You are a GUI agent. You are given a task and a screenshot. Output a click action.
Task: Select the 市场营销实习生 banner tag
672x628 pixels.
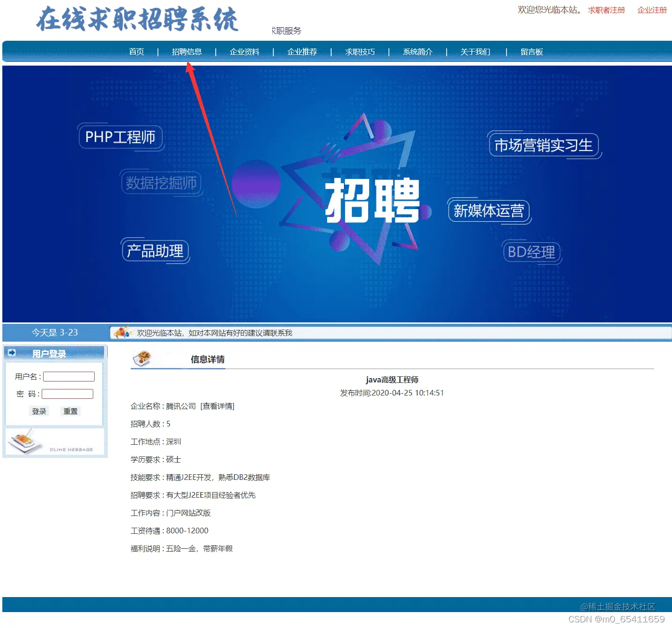544,146
